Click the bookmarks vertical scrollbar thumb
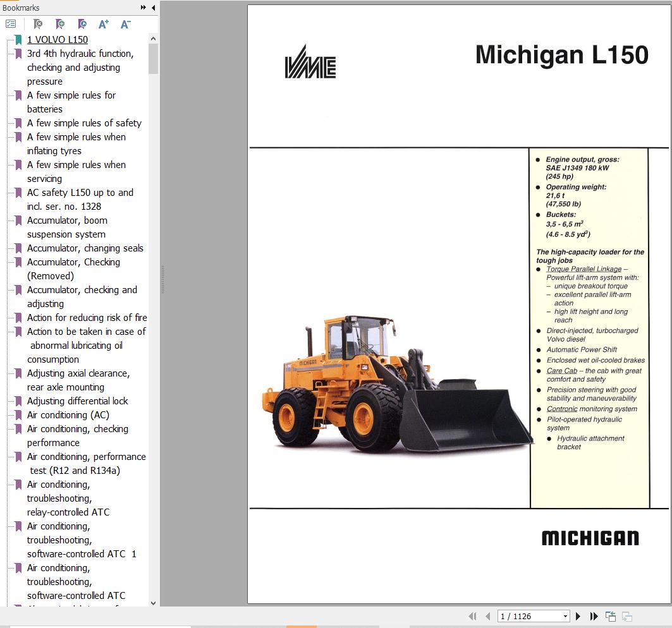The image size is (672, 628). coord(154,59)
